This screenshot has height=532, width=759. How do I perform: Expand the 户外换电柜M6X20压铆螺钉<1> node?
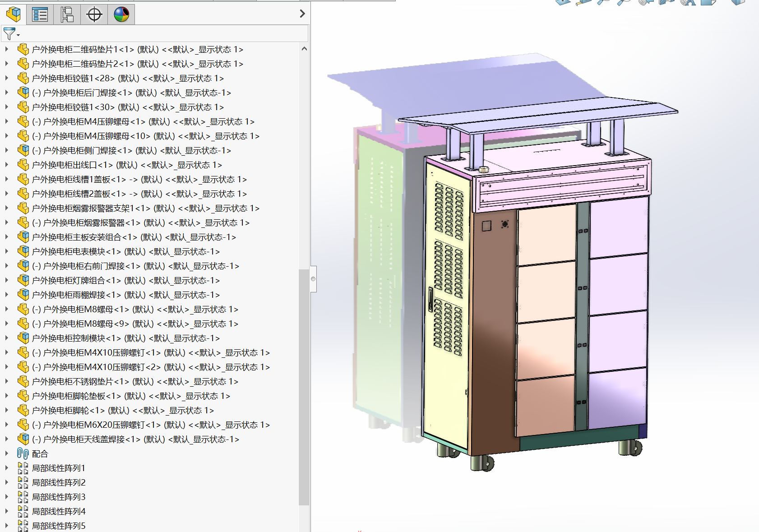(x=7, y=425)
